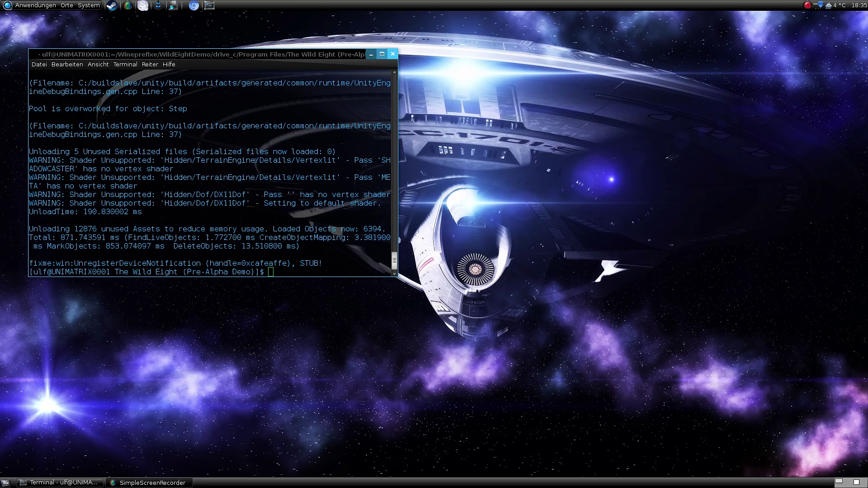Open the weather applet showing 4 °C

click(835, 5)
